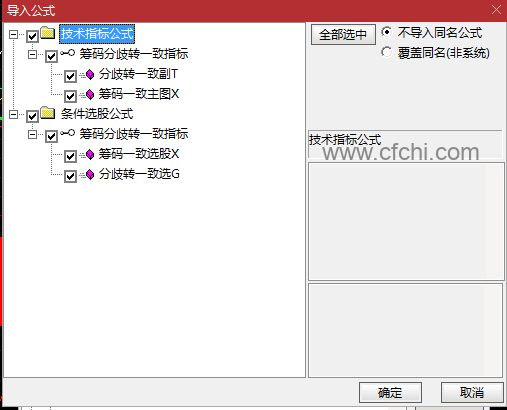Image resolution: width=507 pixels, height=410 pixels.
Task: Click the 技术指标公式 yellow folder icon
Action: [x=48, y=33]
